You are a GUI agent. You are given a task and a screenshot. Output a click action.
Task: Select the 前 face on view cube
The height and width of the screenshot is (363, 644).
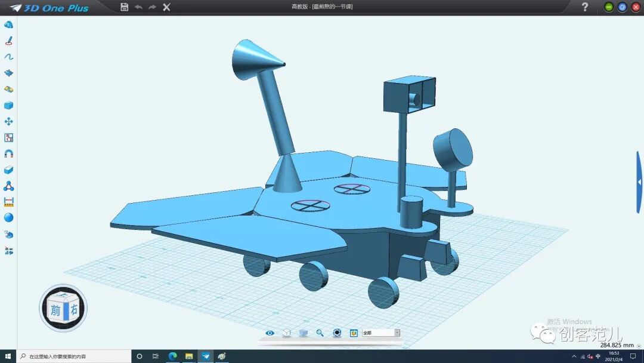click(55, 310)
